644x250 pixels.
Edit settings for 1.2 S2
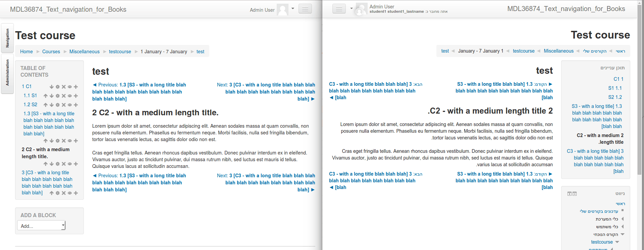(58, 105)
